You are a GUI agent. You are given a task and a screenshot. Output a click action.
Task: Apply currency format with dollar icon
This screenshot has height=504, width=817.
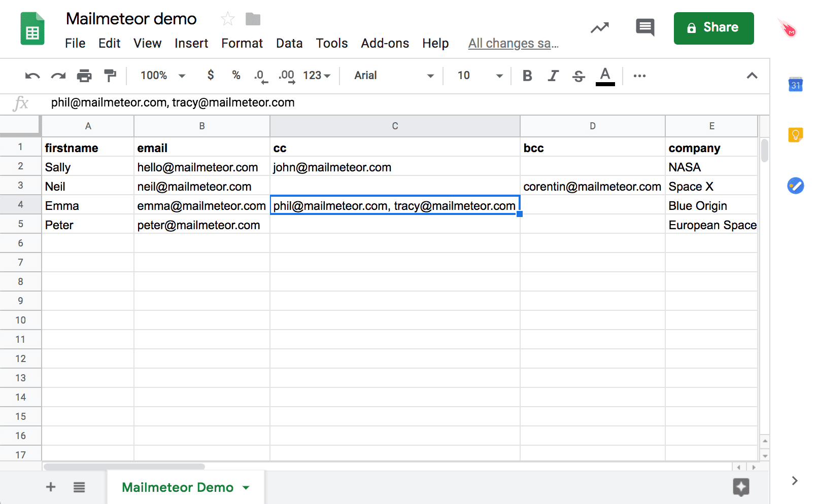pyautogui.click(x=211, y=76)
